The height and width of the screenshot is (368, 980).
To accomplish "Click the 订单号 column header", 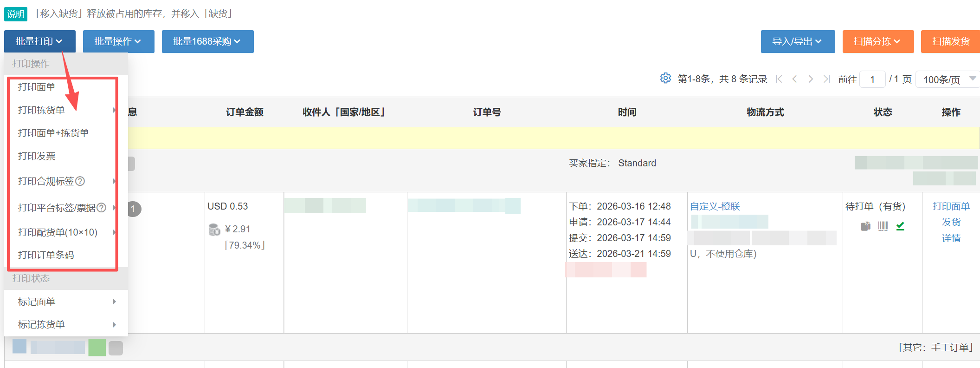I will (x=487, y=112).
